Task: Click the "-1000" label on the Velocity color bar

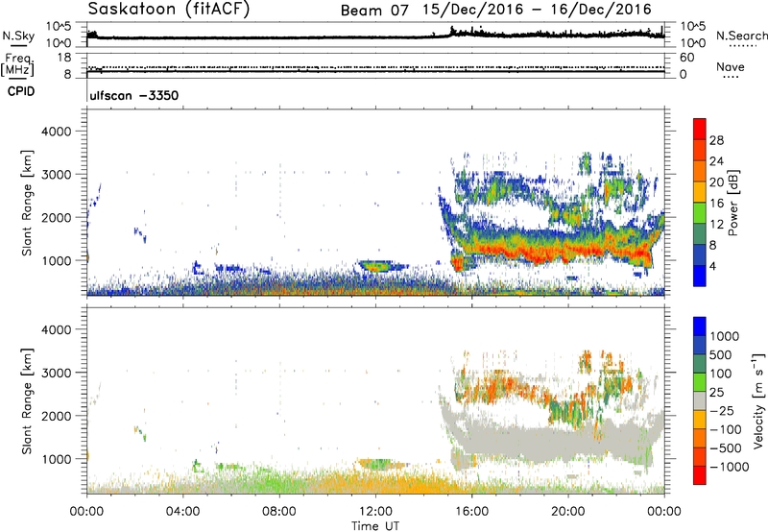Action: (730, 467)
